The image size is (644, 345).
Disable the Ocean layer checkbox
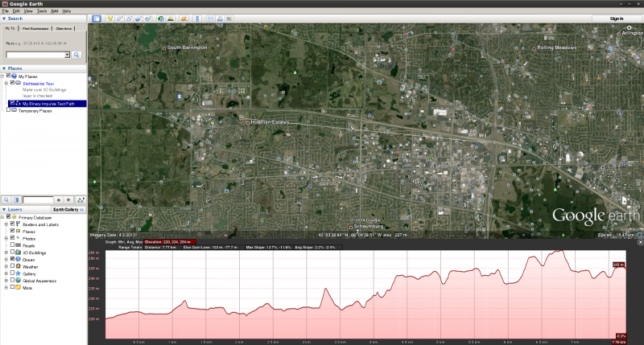pyautogui.click(x=12, y=259)
